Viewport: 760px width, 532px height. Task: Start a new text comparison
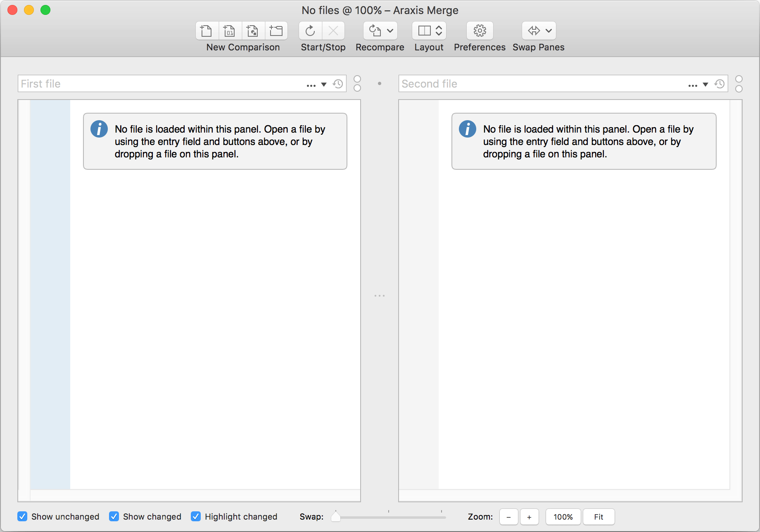click(x=206, y=31)
